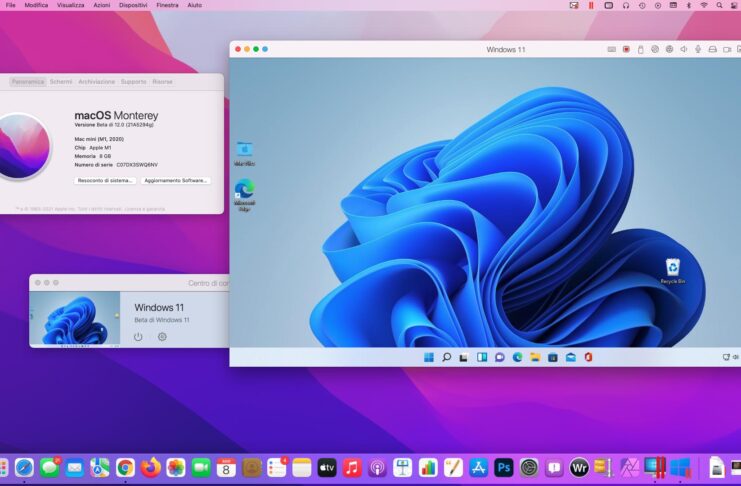Open the Modifica menu
Screen dimensions: 741x486
tap(36, 5)
